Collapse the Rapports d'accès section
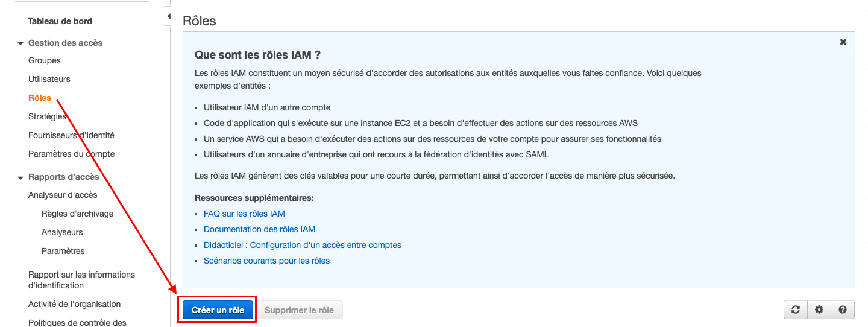Screen dimensions: 868x327 (x=20, y=177)
